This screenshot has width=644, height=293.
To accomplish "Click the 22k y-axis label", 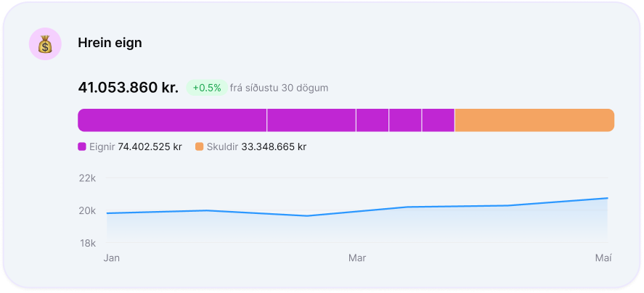I will pyautogui.click(x=87, y=178).
